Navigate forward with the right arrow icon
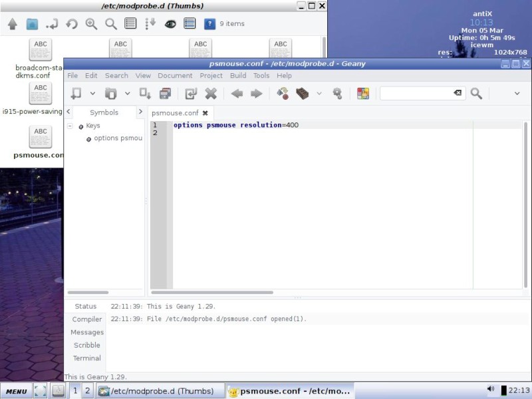The image size is (532, 399). coord(257,93)
